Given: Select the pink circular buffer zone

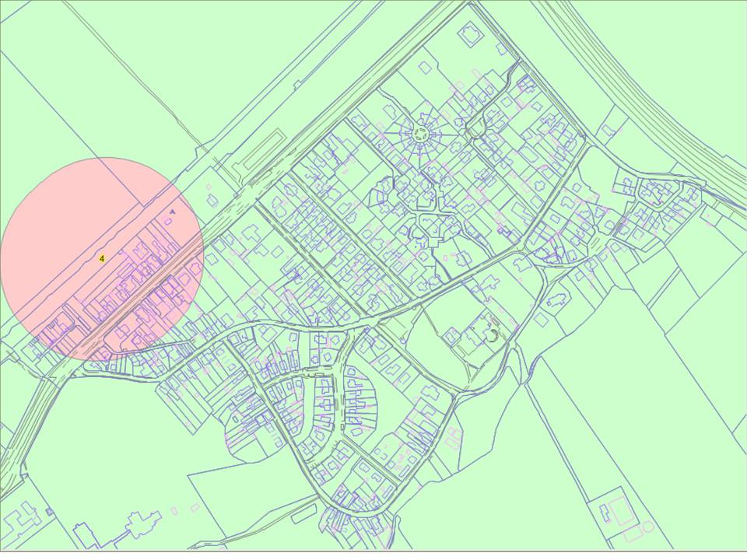Looking at the screenshot, I should 102,258.
